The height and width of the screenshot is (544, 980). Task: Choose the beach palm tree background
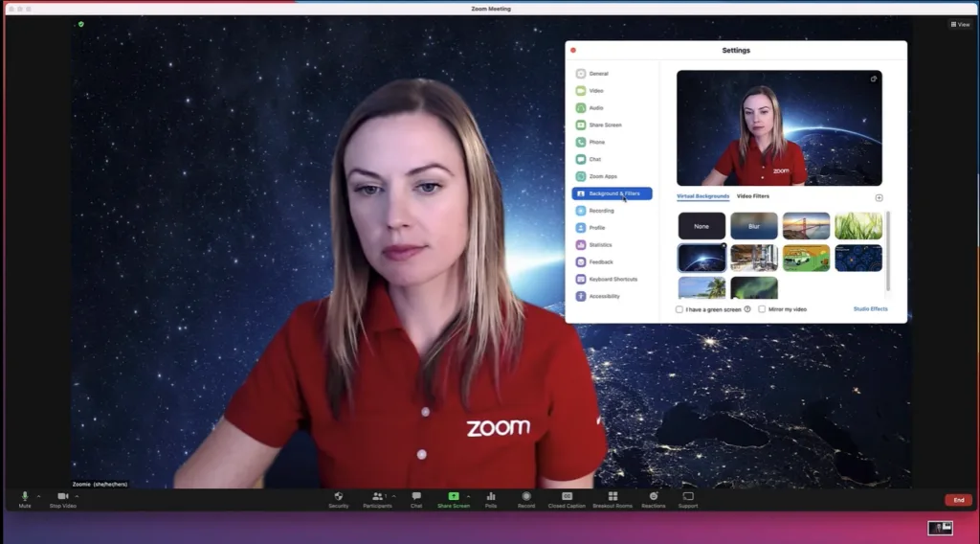coord(702,288)
